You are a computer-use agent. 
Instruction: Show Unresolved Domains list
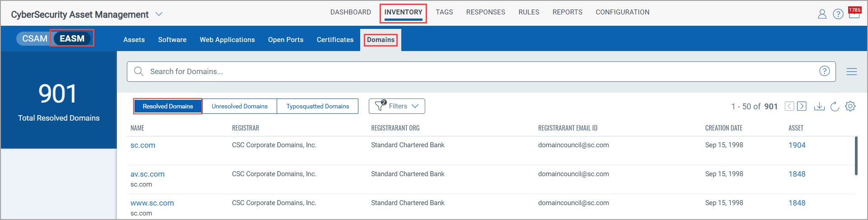click(240, 106)
